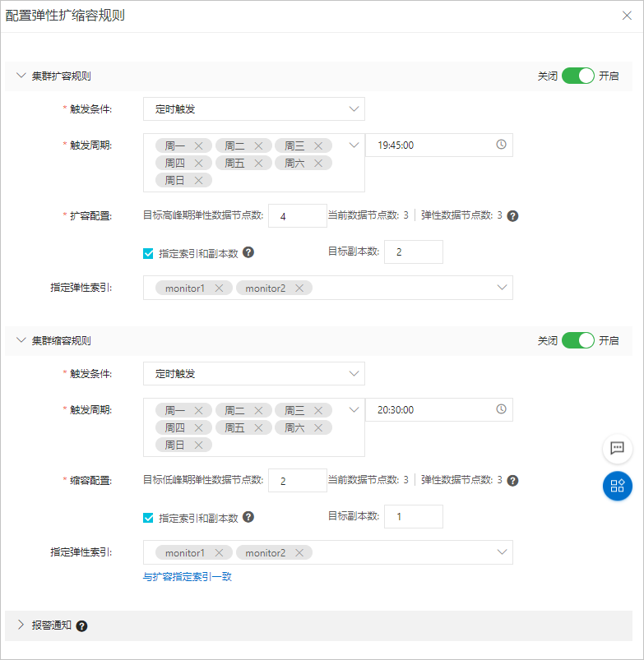The height and width of the screenshot is (660, 644).
Task: Remove 周六 tag in scale-out trigger period
Action: (318, 164)
